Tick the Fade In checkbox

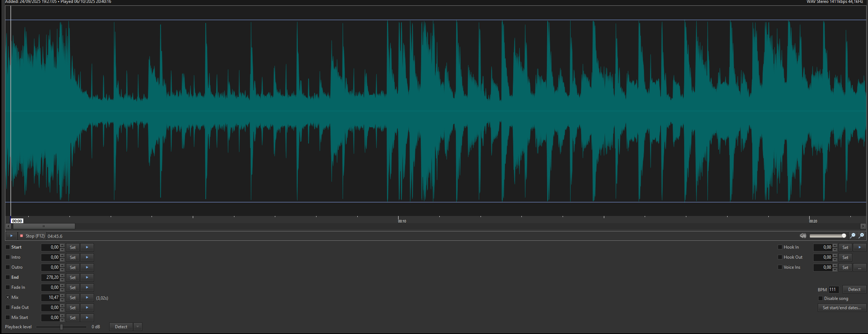(x=8, y=287)
